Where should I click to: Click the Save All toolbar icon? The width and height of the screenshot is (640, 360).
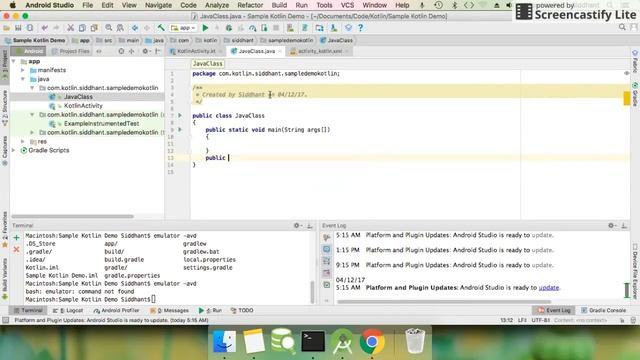[x=18, y=28]
